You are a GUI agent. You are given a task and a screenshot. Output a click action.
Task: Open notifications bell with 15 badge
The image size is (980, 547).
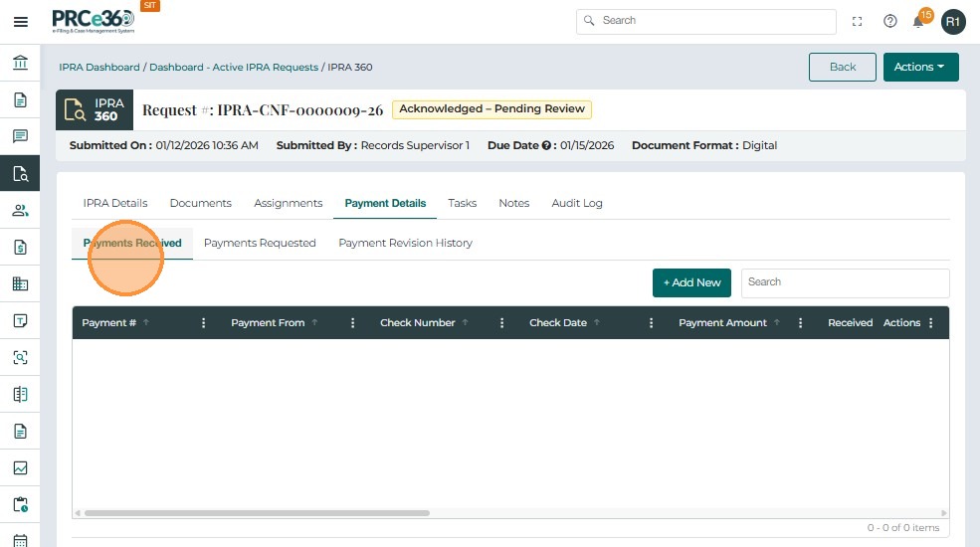[919, 20]
